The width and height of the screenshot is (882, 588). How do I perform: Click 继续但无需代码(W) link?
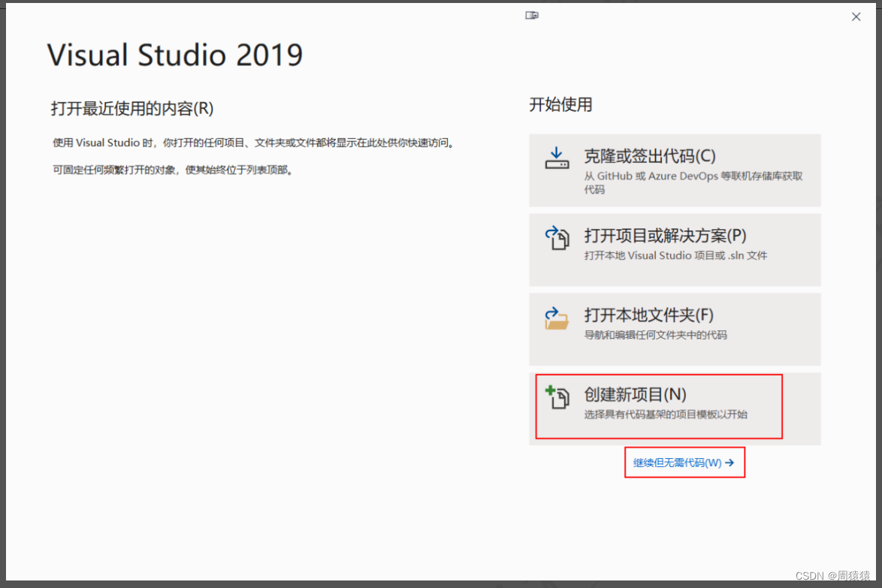click(x=684, y=463)
